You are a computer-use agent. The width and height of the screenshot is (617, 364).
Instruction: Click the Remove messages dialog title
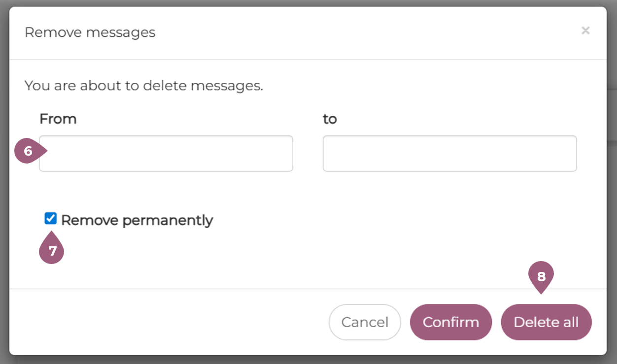(x=90, y=33)
